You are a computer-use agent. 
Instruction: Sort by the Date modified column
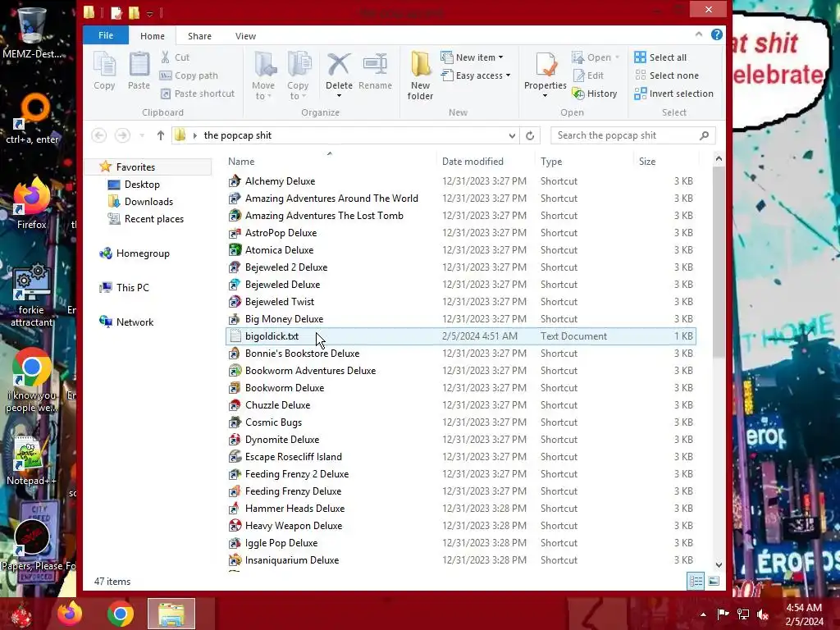click(486, 162)
